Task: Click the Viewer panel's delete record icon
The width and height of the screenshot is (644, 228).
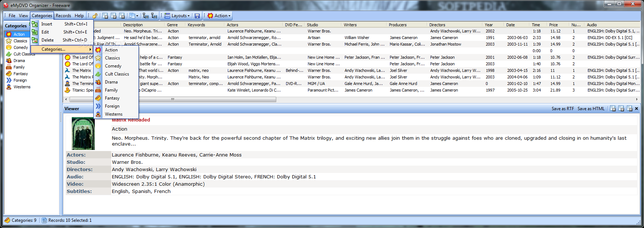Action: 630,109
